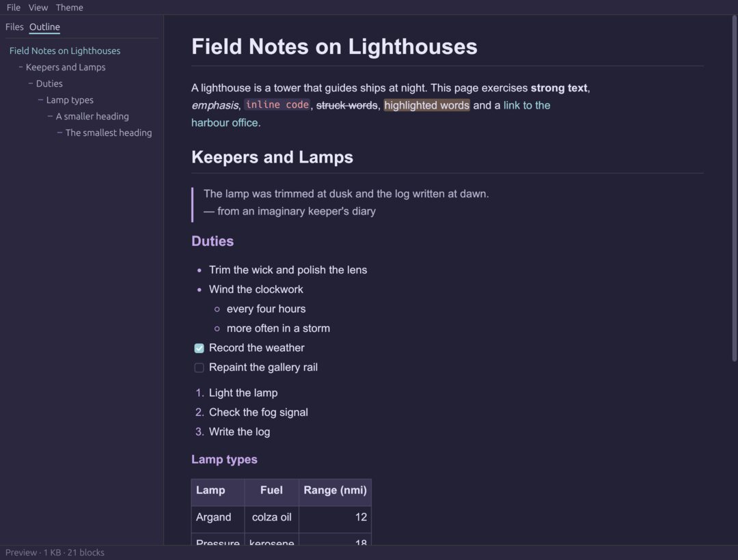The height and width of the screenshot is (560, 738).
Task: Open A smaller heading outline entry
Action: (92, 117)
